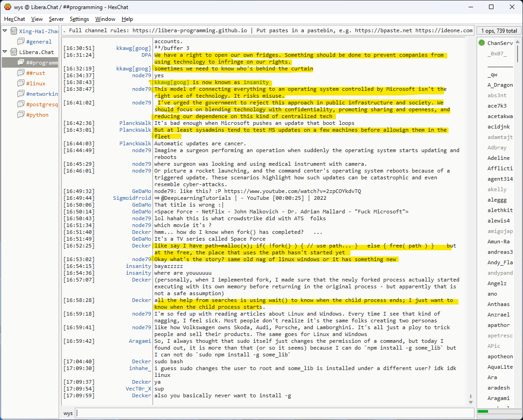Viewport: 523px width, 420px height.
Task: Click the green ChanServ operator status icon
Action: click(x=482, y=43)
